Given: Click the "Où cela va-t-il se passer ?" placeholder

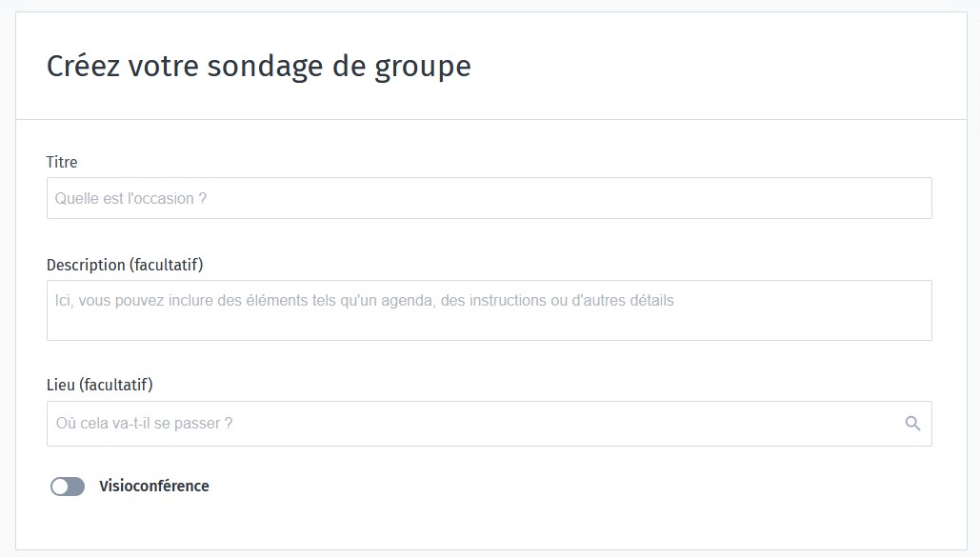Looking at the screenshot, I should pyautogui.click(x=145, y=424).
